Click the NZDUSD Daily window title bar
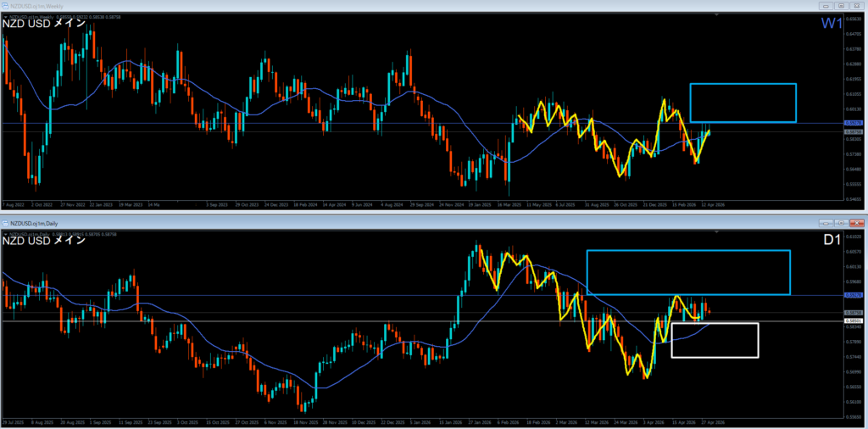 [x=339, y=221]
